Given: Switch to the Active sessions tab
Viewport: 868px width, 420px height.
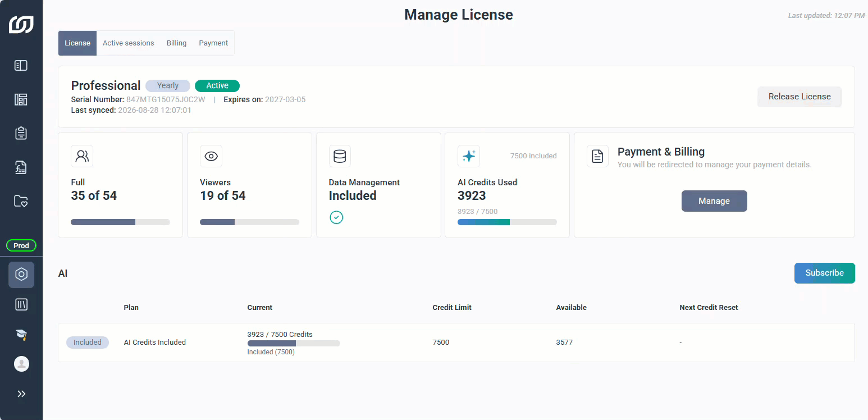Looking at the screenshot, I should click(129, 43).
